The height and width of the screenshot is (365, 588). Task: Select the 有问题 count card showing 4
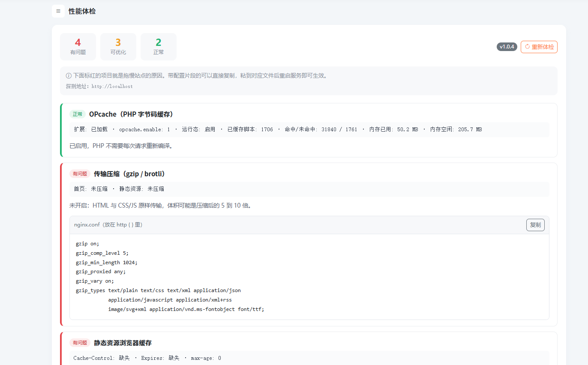coord(78,47)
